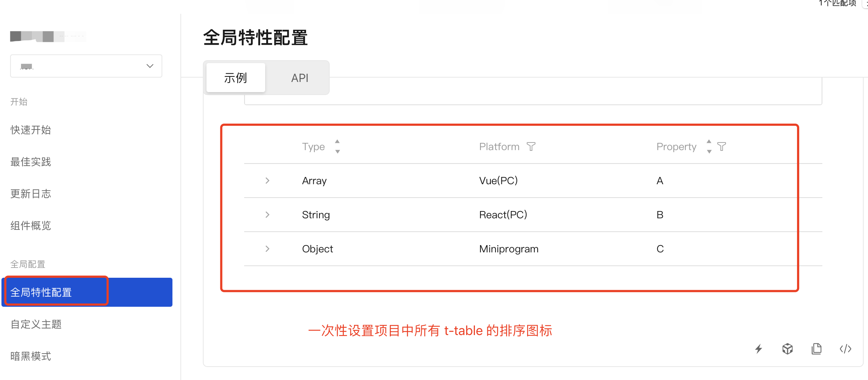Viewport: 868px width, 380px height.
Task: Copy the demo code with the copy icon
Action: pos(817,349)
